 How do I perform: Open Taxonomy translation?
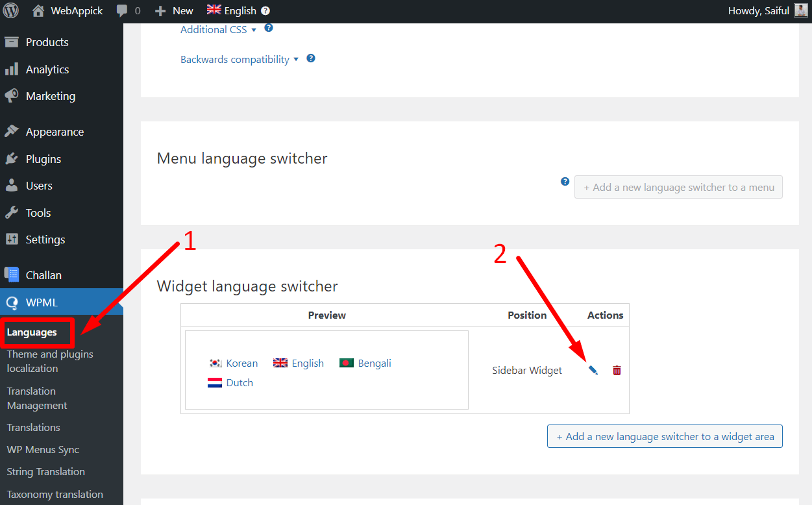pos(55,495)
